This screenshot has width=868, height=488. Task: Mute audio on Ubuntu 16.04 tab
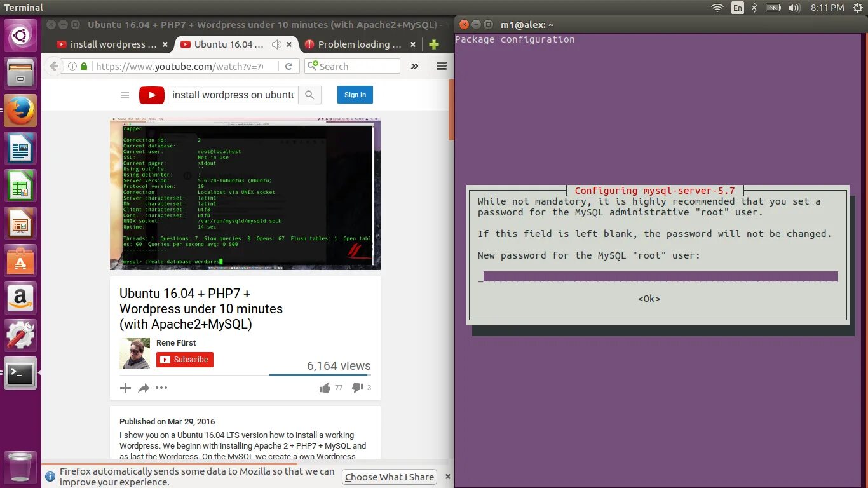click(276, 44)
